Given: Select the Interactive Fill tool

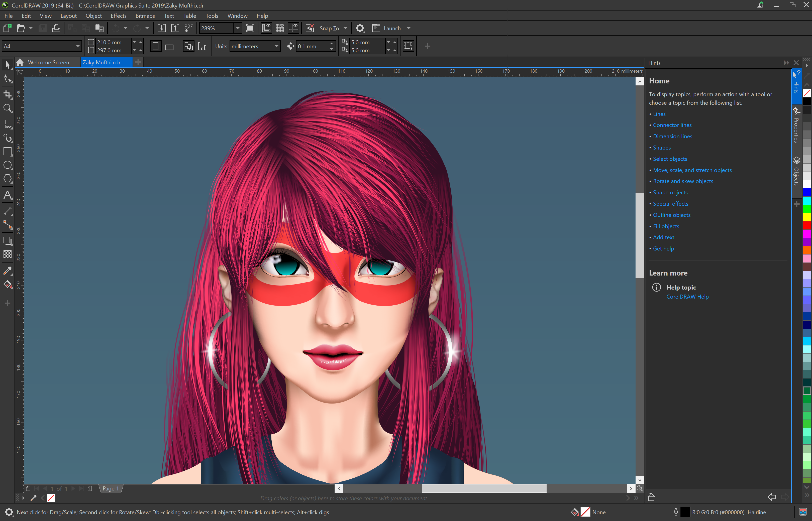Looking at the screenshot, I should [8, 285].
